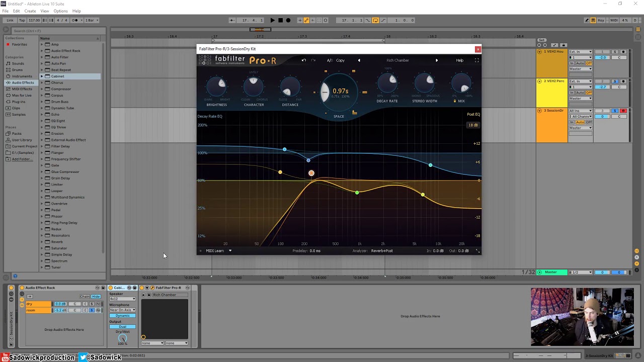Viewport: 644px width, 362px height.
Task: Click the Set locator button
Action: pos(541,40)
